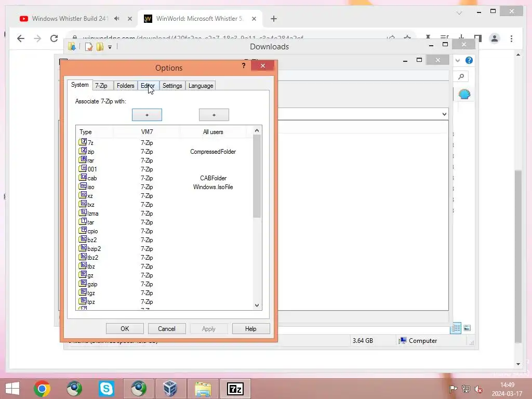Click the search magnifier in Downloads window
The width and height of the screenshot is (532, 399).
tap(461, 77)
